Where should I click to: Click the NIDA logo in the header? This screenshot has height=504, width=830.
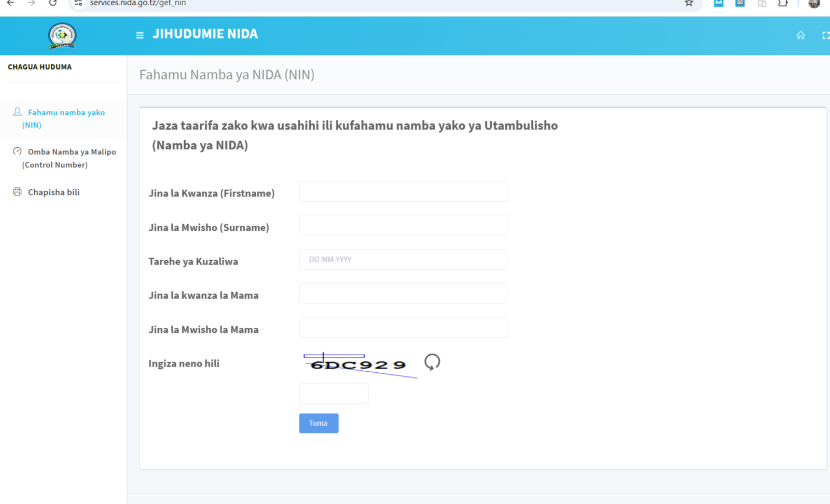[x=62, y=36]
